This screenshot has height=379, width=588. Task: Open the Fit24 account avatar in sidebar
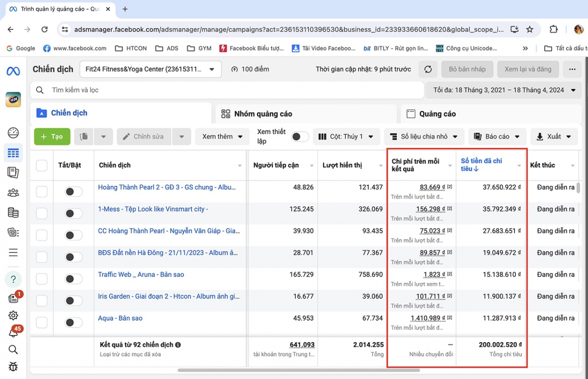pos(13,100)
